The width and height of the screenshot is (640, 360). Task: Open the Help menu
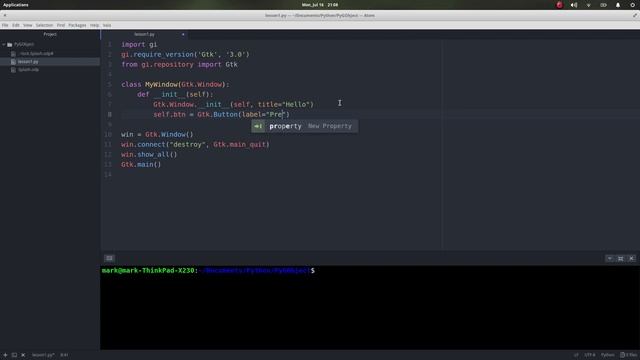(x=94, y=25)
